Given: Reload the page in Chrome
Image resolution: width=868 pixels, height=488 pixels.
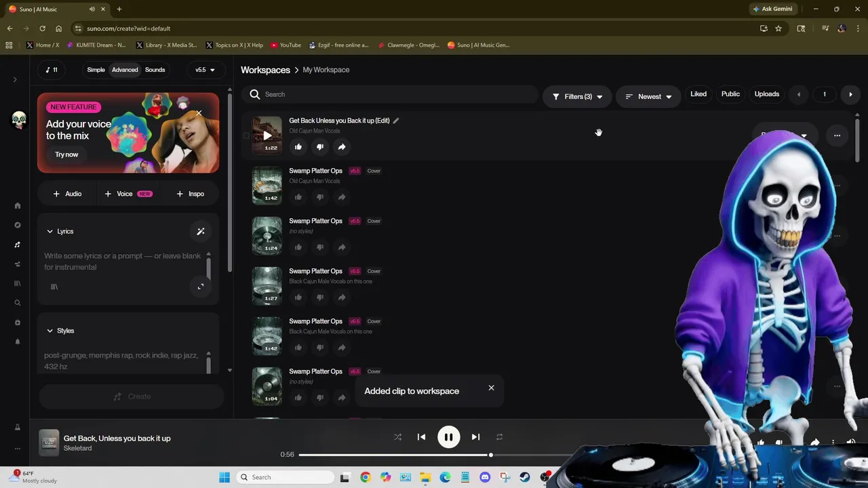Looking at the screenshot, I should pos(42,28).
